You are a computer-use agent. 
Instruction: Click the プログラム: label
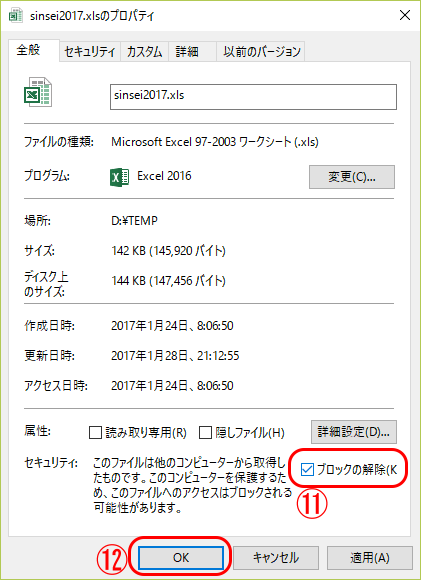pyautogui.click(x=47, y=176)
